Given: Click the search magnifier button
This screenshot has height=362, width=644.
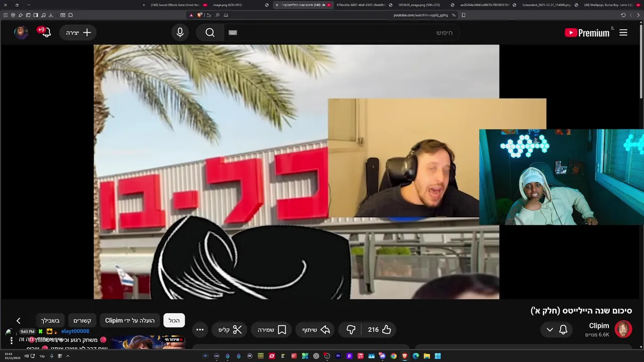Looking at the screenshot, I should tap(210, 33).
